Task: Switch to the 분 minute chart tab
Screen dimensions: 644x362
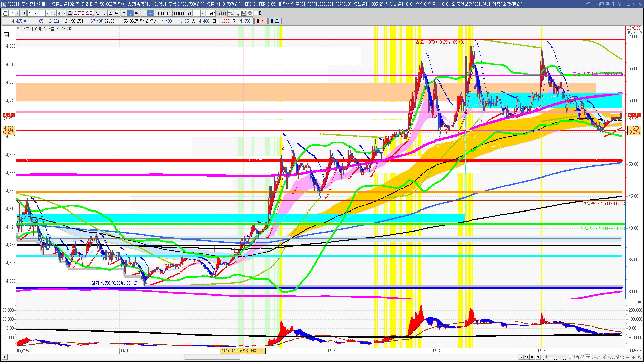Action: coord(124,13)
